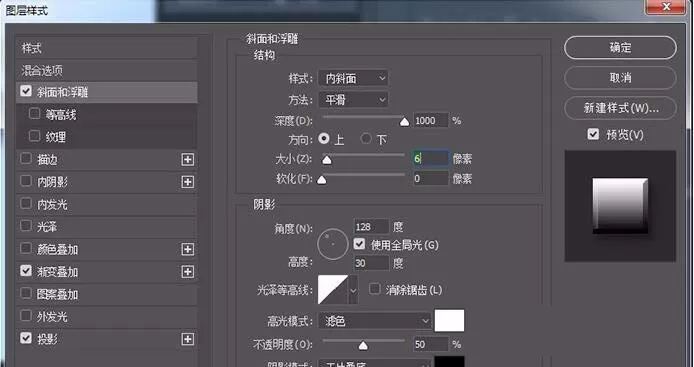Add another 颜色叠加 effect via plus icon
Screen dimensions: 694x367
188,249
